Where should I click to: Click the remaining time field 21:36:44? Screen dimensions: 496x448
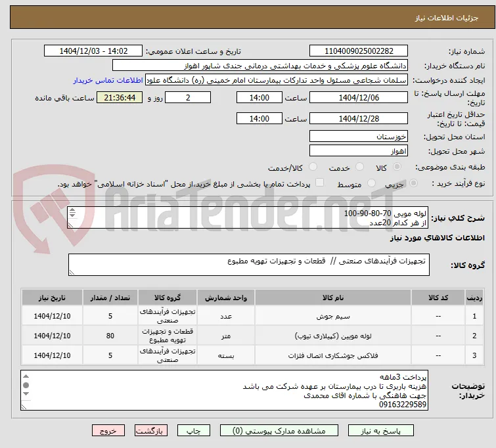coord(120,97)
